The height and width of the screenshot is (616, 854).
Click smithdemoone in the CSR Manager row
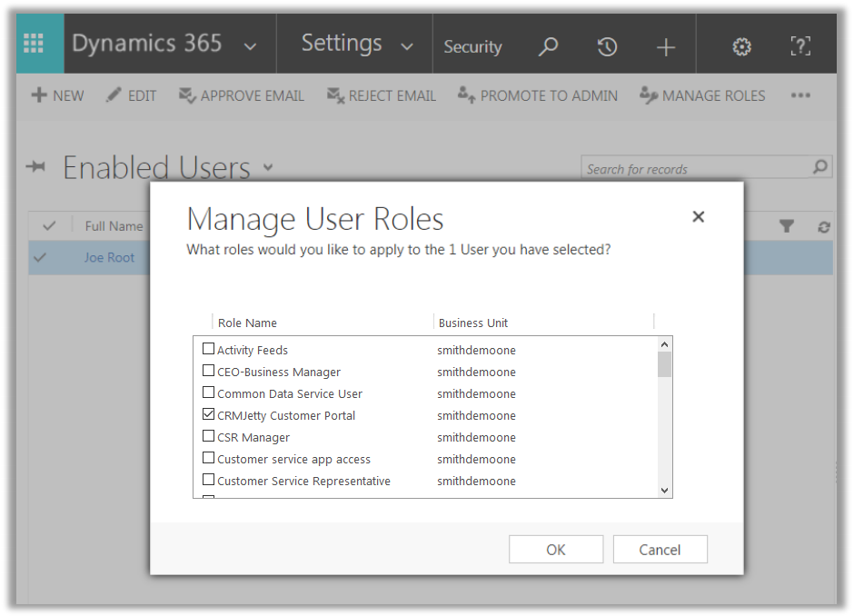pyautogui.click(x=476, y=437)
